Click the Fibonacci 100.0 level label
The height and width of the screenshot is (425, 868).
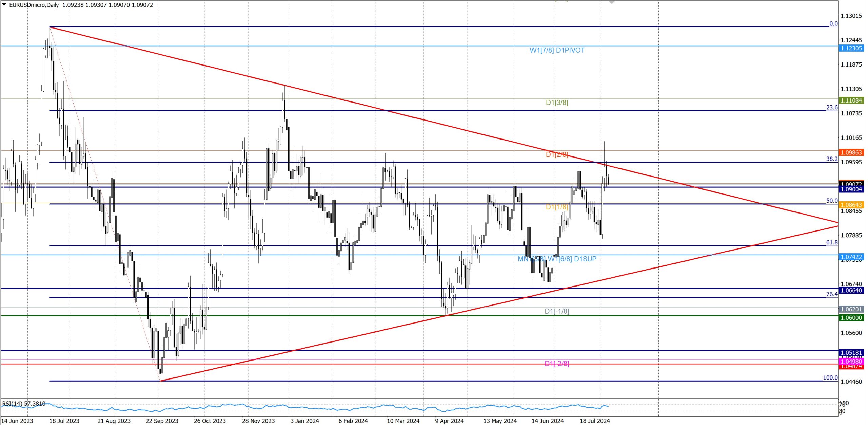pos(830,377)
